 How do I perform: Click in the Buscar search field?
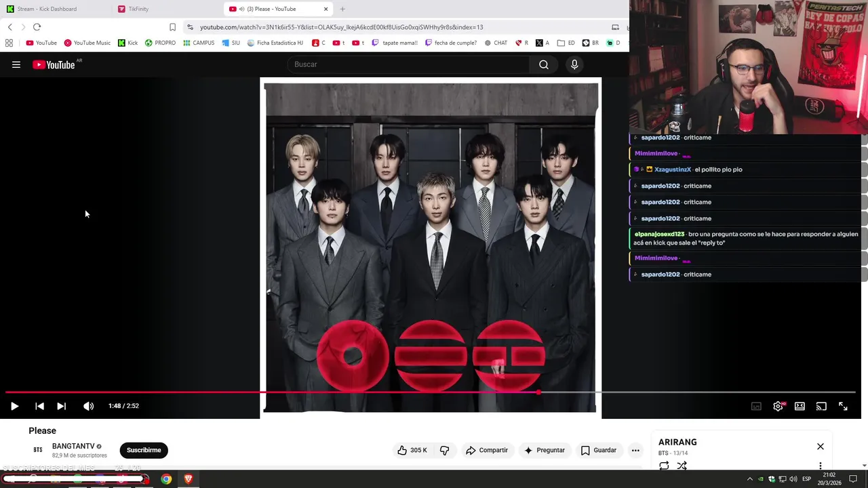point(409,64)
